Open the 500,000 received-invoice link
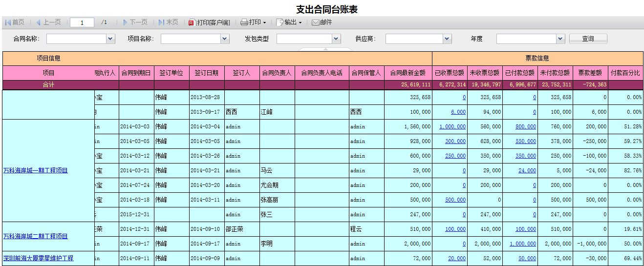Screen dimensions: 644x266 [455, 200]
